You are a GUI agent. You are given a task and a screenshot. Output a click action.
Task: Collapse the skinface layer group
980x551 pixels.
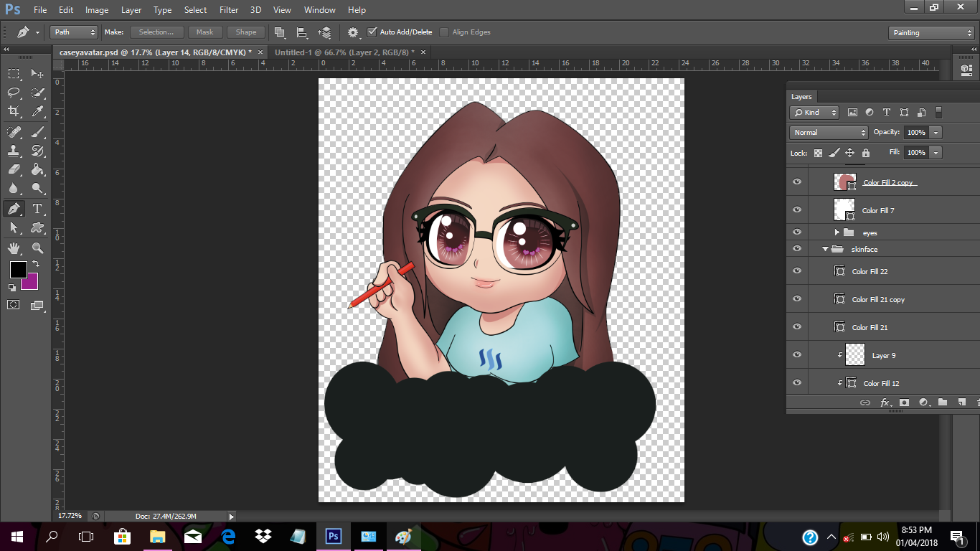(825, 249)
